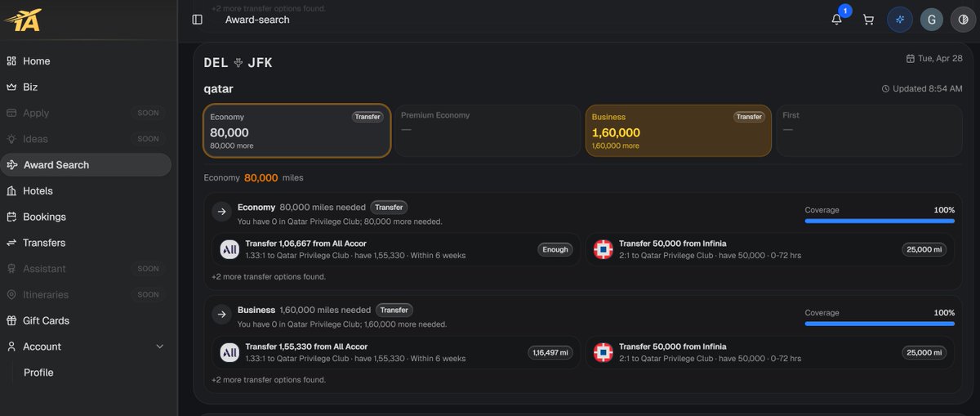Viewport: 980px width, 416px height.
Task: Click the Award-search breadcrumb title
Action: tap(257, 20)
